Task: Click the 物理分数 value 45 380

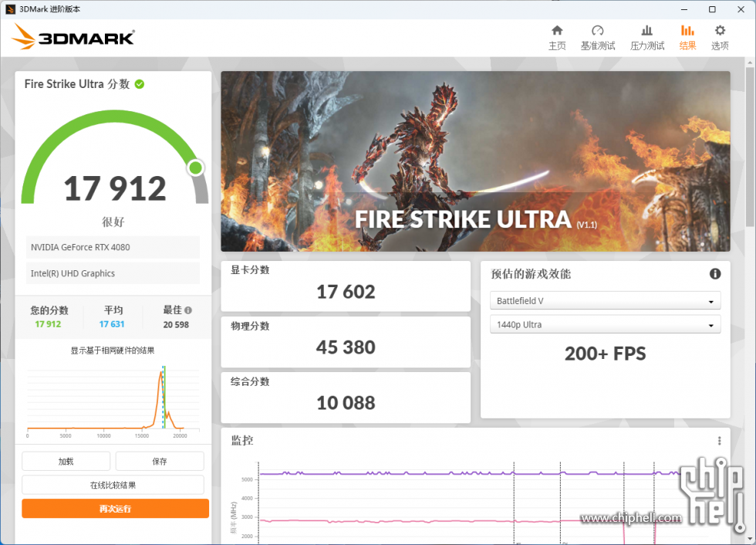Action: click(346, 347)
